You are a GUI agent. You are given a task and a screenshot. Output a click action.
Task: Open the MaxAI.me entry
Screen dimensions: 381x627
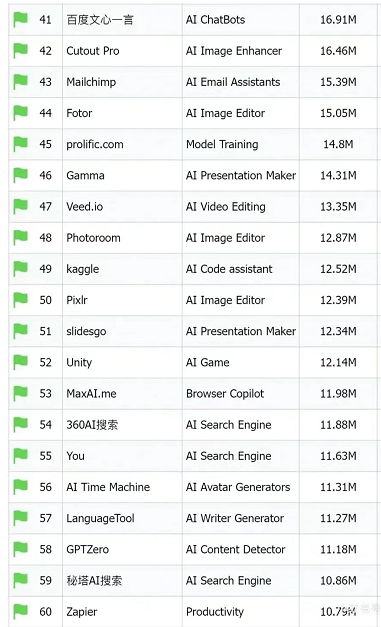tap(91, 394)
